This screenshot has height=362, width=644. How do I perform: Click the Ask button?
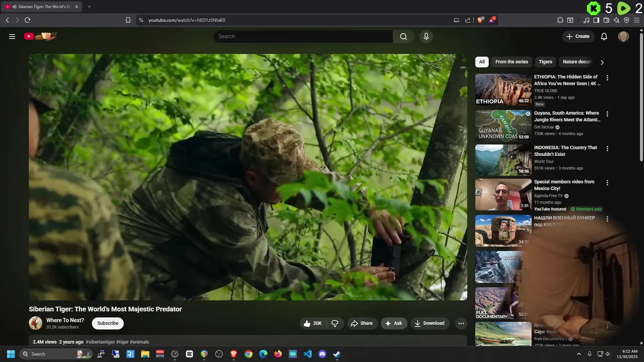(x=393, y=323)
